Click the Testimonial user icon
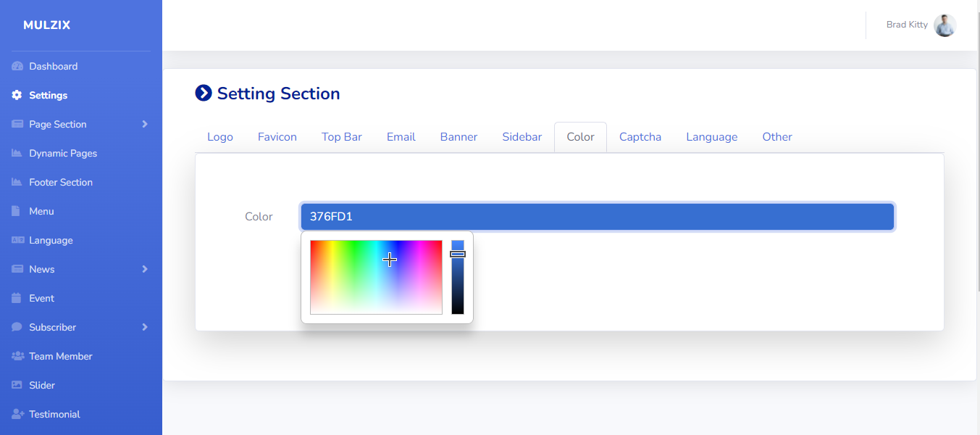 (x=17, y=415)
